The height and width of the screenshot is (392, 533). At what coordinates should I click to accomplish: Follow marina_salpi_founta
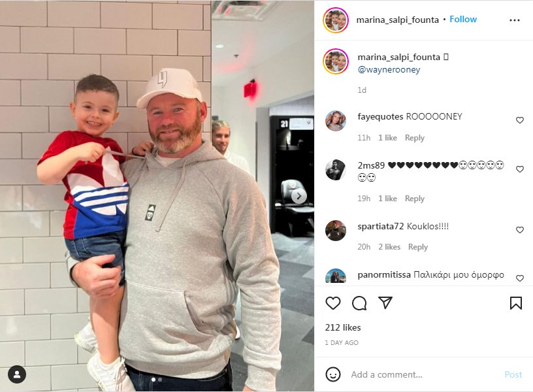463,20
